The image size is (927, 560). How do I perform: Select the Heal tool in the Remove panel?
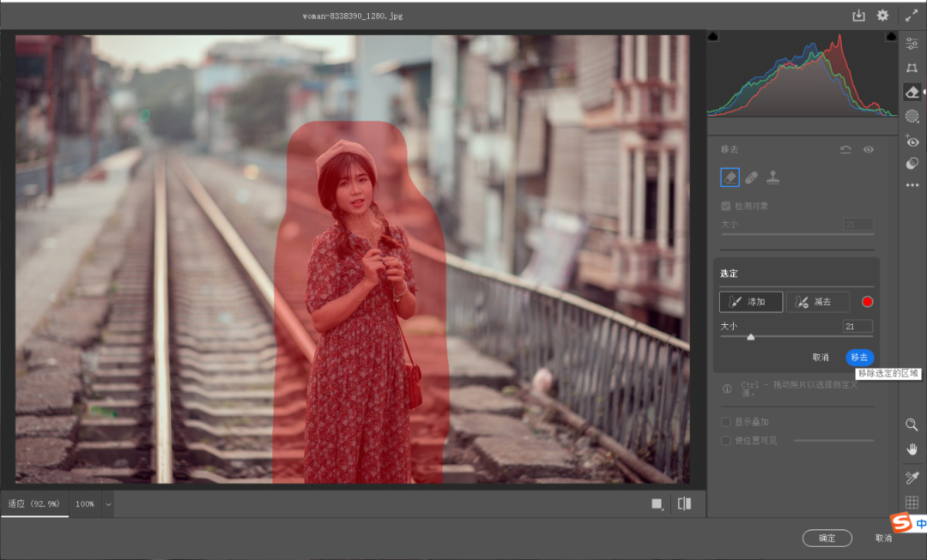[x=753, y=178]
